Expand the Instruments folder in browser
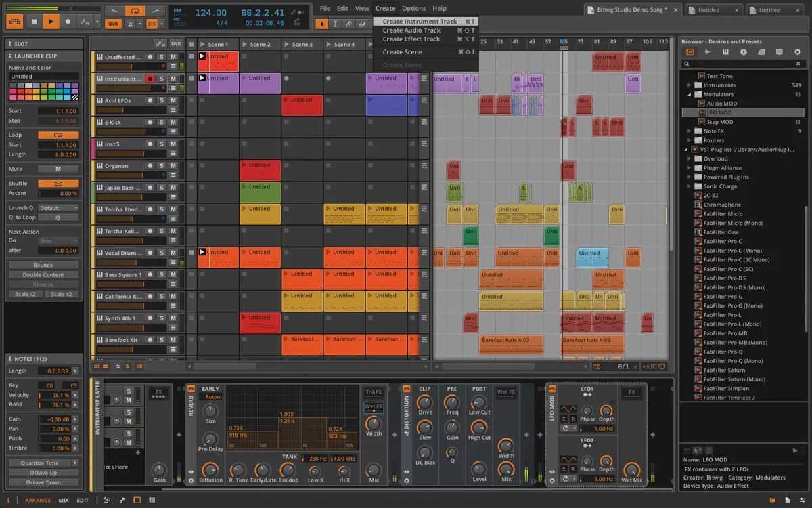Viewport: 812px width, 508px height. click(690, 85)
